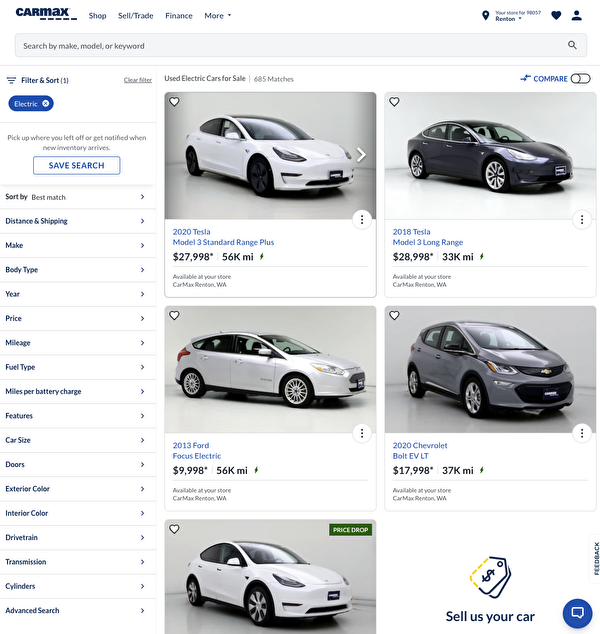Remove the Electric filter chip
Viewport: 600px width, 634px height.
click(46, 104)
